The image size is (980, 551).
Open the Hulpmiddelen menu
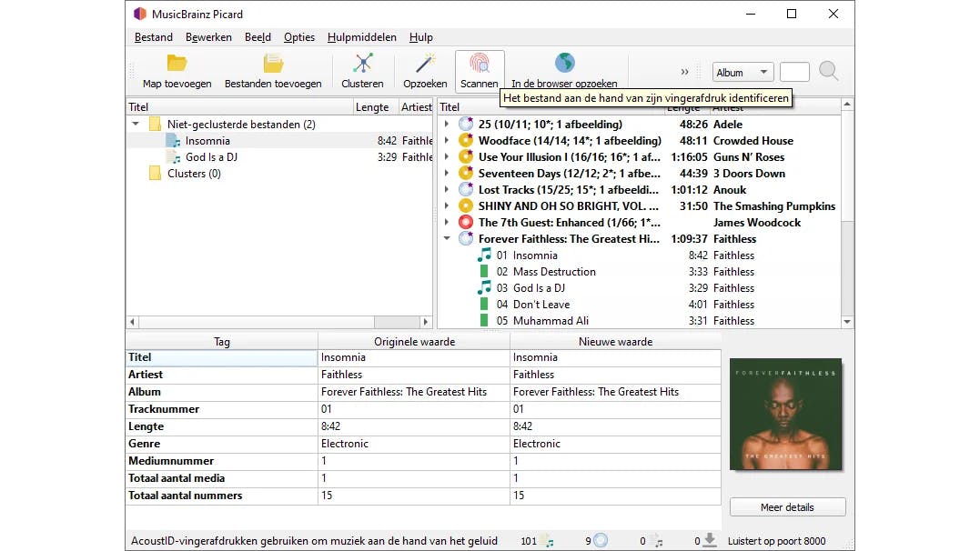[x=361, y=37]
